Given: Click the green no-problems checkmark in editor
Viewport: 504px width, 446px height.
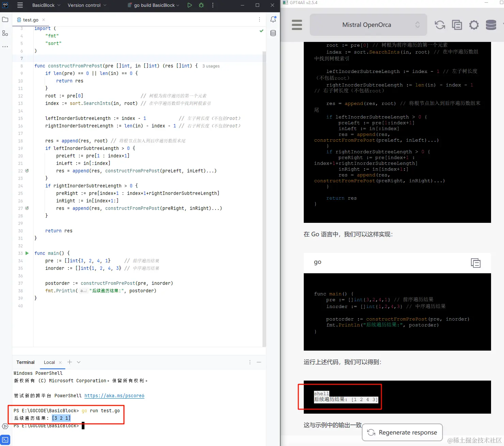Looking at the screenshot, I should click(x=262, y=31).
